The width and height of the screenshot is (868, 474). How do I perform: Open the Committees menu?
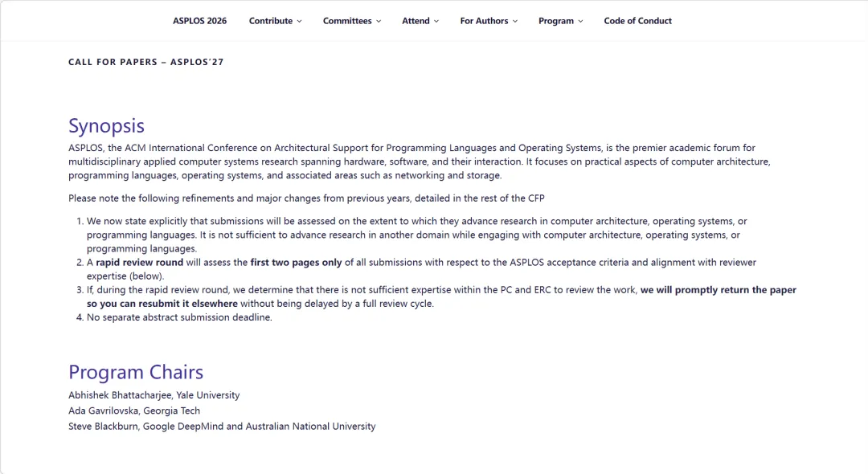(347, 21)
